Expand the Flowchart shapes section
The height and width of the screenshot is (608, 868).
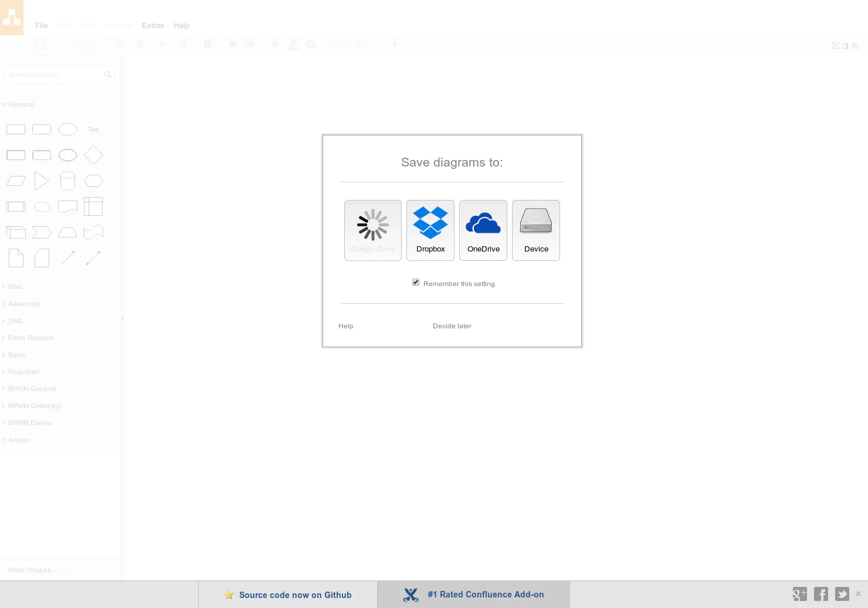pos(24,372)
